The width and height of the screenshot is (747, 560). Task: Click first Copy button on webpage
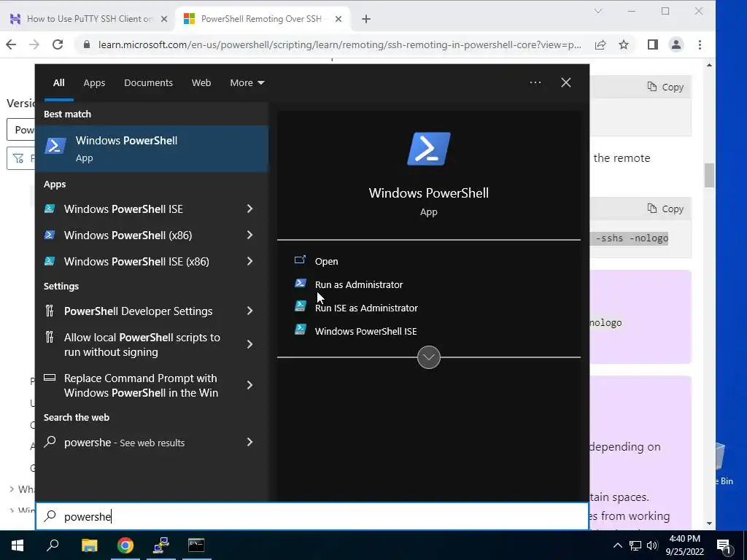click(x=665, y=87)
